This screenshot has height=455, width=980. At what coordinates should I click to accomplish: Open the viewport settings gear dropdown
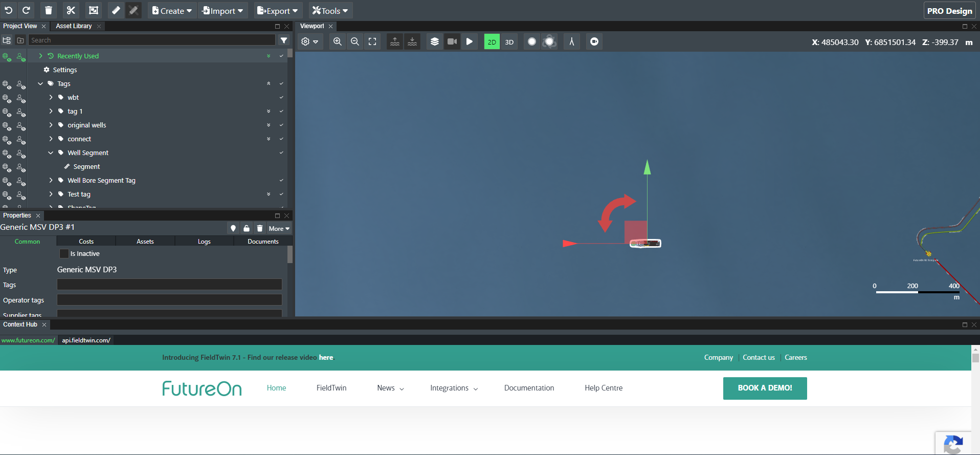pyautogui.click(x=310, y=41)
